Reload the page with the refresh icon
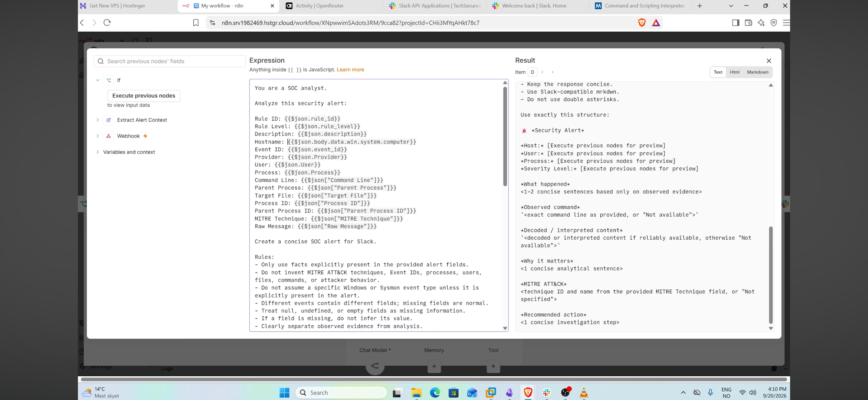The width and height of the screenshot is (868, 400). point(107,23)
